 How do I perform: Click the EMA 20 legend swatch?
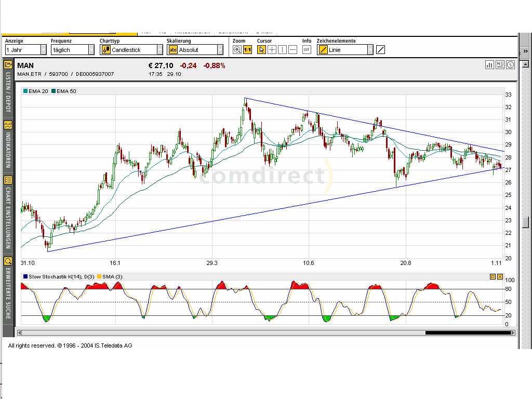pyautogui.click(x=25, y=91)
